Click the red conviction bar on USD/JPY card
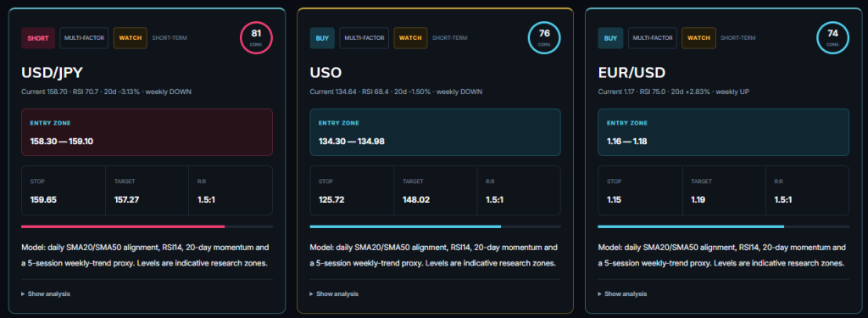 tap(123, 226)
